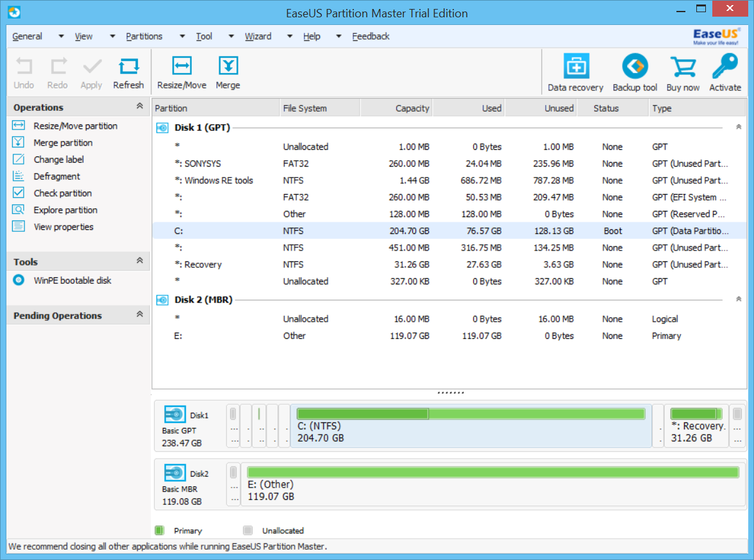The width and height of the screenshot is (754, 560).
Task: Click the Undo toolbar icon
Action: (24, 67)
